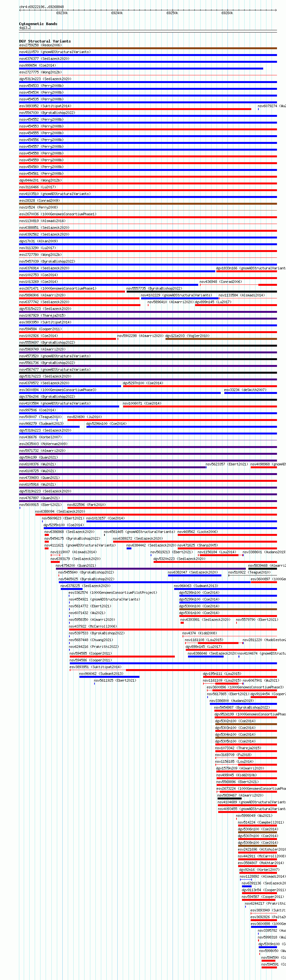The width and height of the screenshot is (286, 980).
Task: Click variant esv28328 (Conrad2009)
Action: (x=40, y=201)
